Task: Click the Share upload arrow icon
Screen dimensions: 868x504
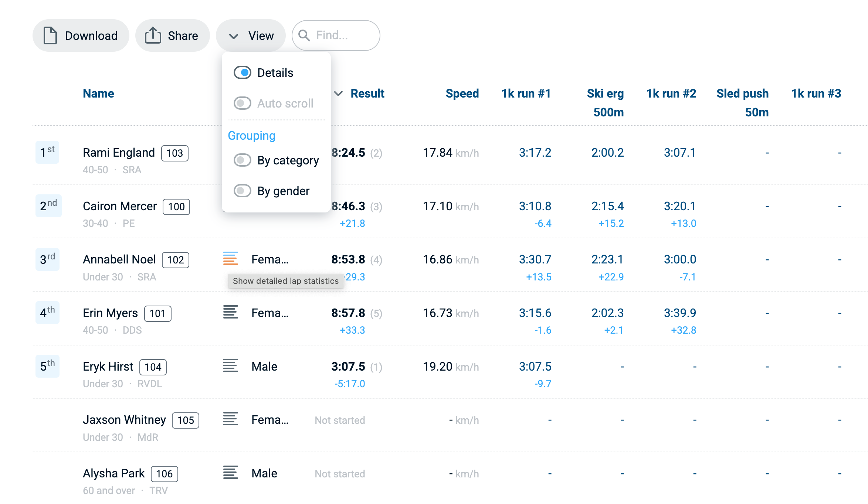Action: [x=153, y=35]
